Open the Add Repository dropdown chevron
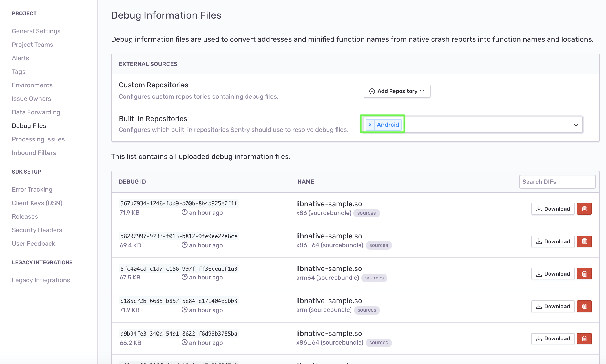 coord(422,91)
